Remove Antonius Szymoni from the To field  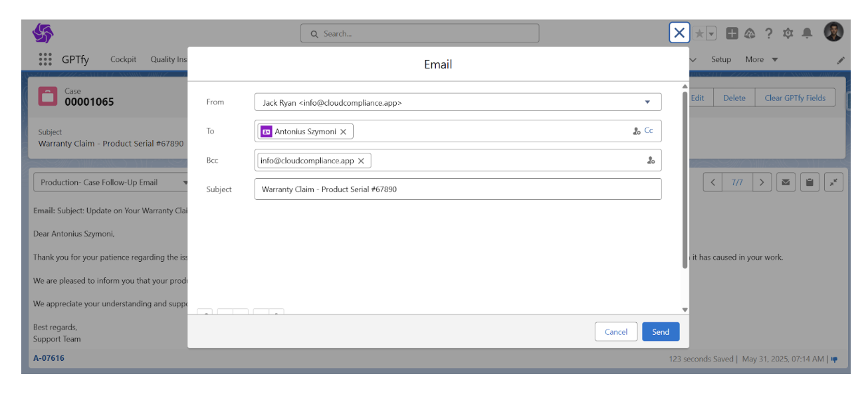(x=343, y=132)
